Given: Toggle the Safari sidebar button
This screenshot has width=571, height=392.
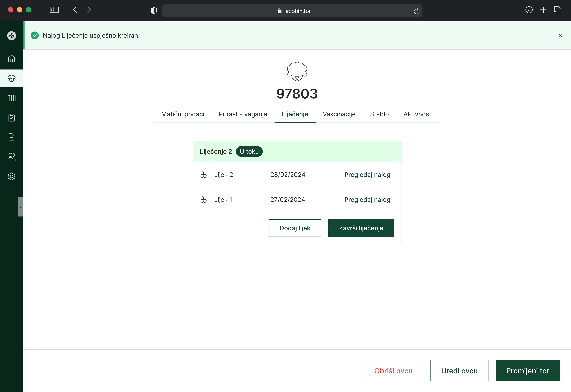Looking at the screenshot, I should (x=54, y=10).
